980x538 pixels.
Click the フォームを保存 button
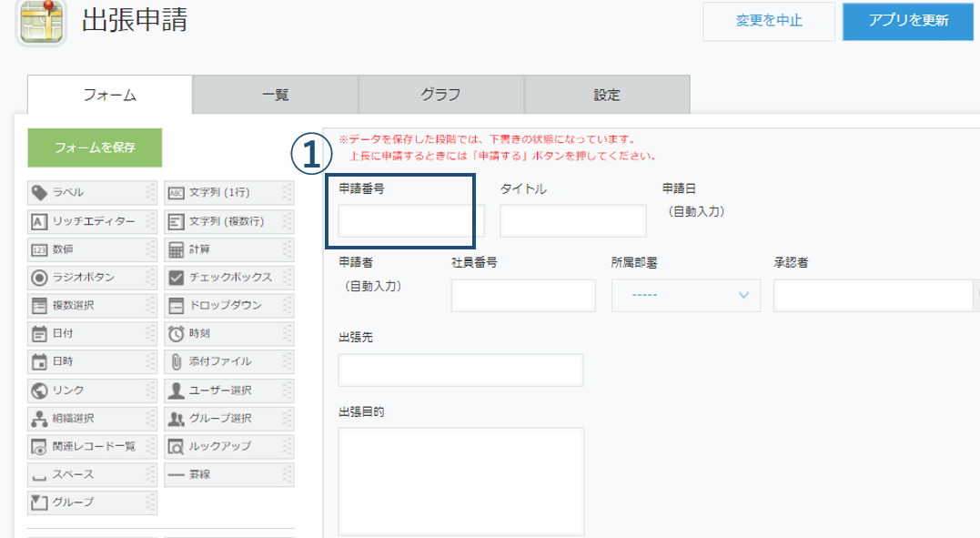[x=95, y=147]
